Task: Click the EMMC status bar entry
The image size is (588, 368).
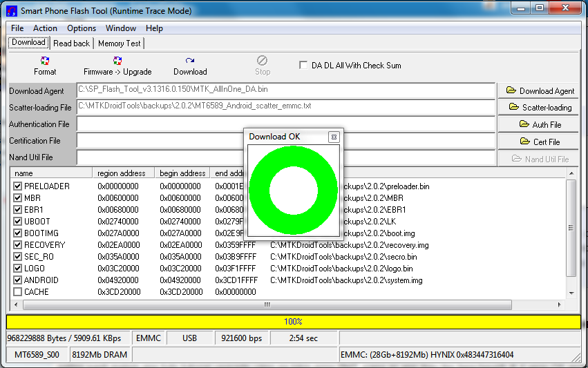Action: (148, 338)
